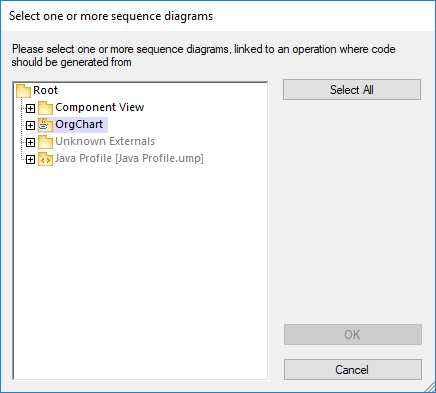
Task: Click the Component View folder icon
Action: tap(45, 108)
